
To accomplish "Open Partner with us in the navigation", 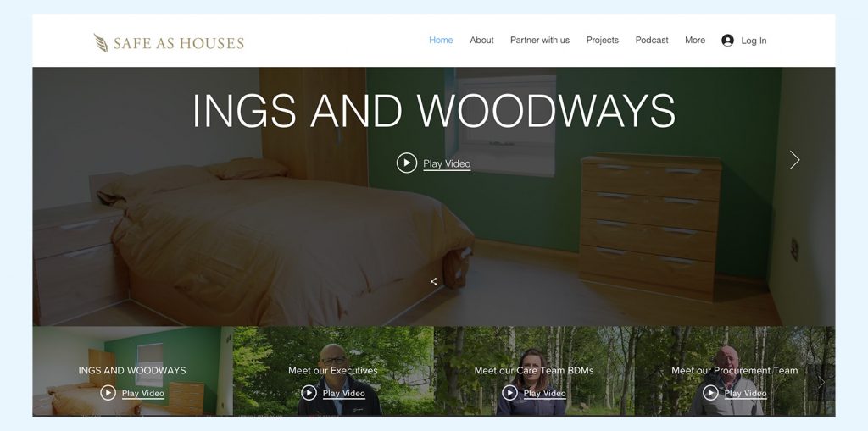I will coord(540,41).
